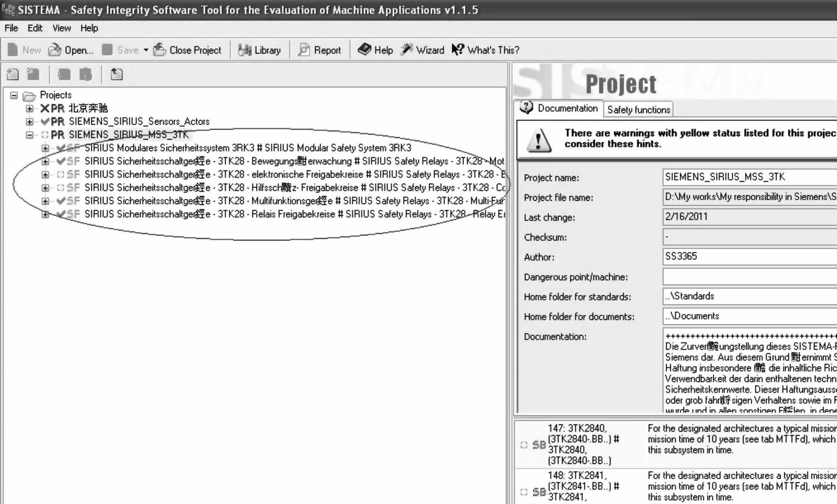Click the Project file name field

(750, 197)
